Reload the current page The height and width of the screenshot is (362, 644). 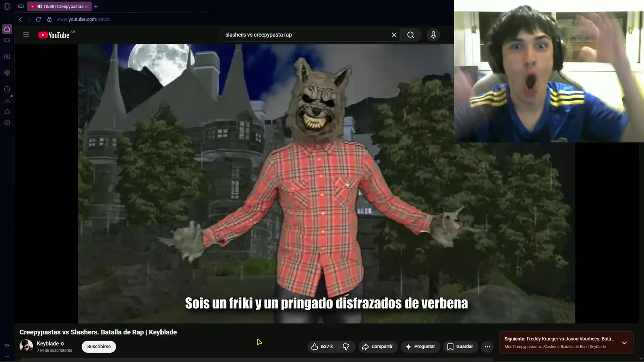38,19
